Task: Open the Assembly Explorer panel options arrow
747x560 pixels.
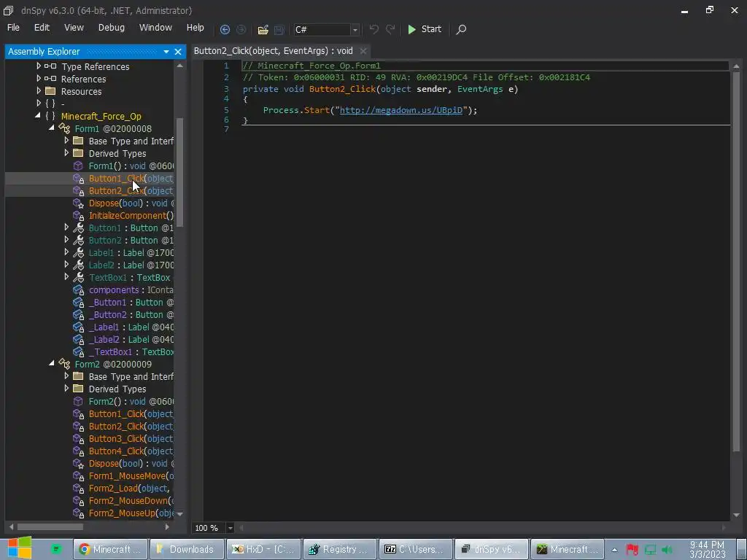Action: click(166, 52)
